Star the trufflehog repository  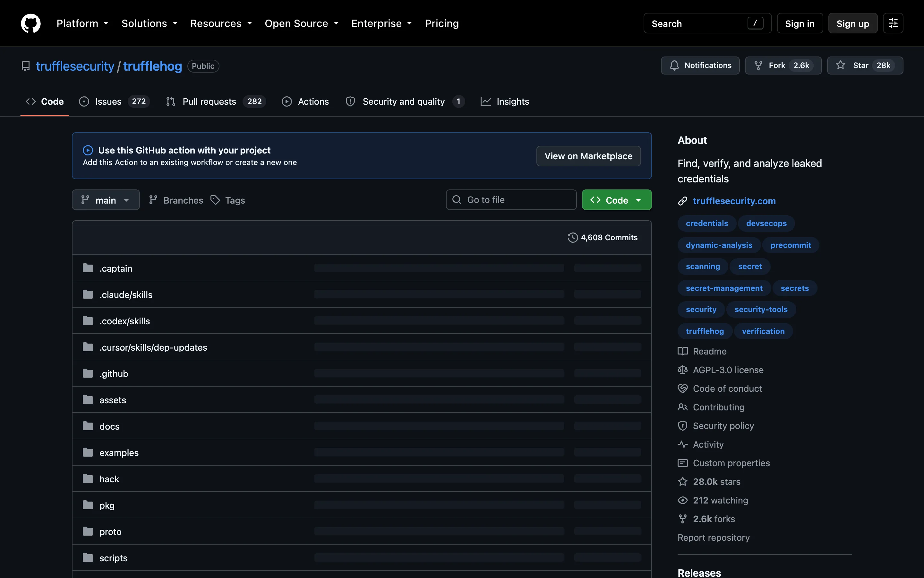[x=865, y=66]
